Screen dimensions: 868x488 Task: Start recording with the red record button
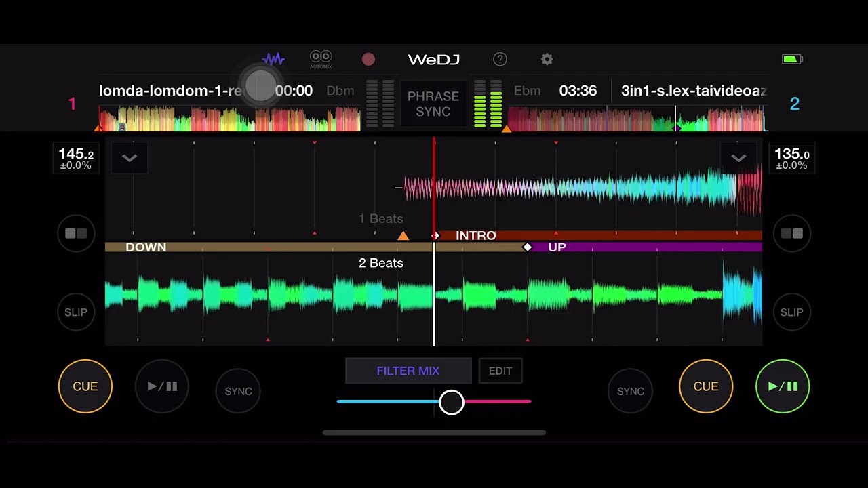click(368, 60)
